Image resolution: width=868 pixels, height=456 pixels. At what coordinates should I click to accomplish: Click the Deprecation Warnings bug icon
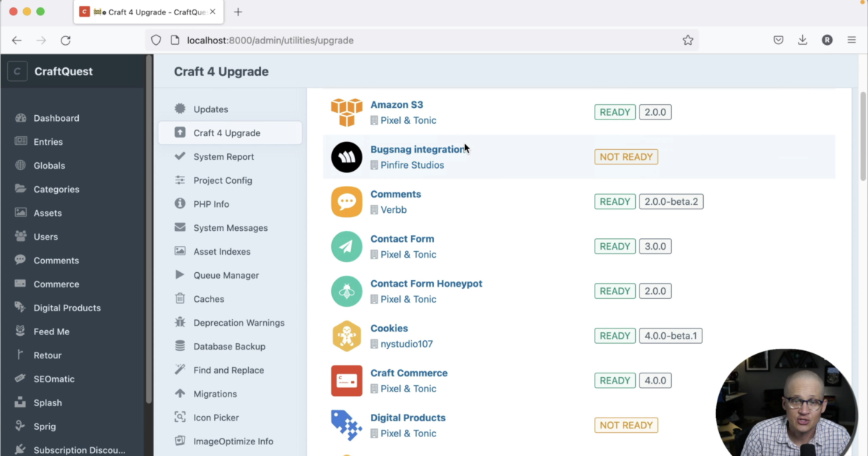180,323
